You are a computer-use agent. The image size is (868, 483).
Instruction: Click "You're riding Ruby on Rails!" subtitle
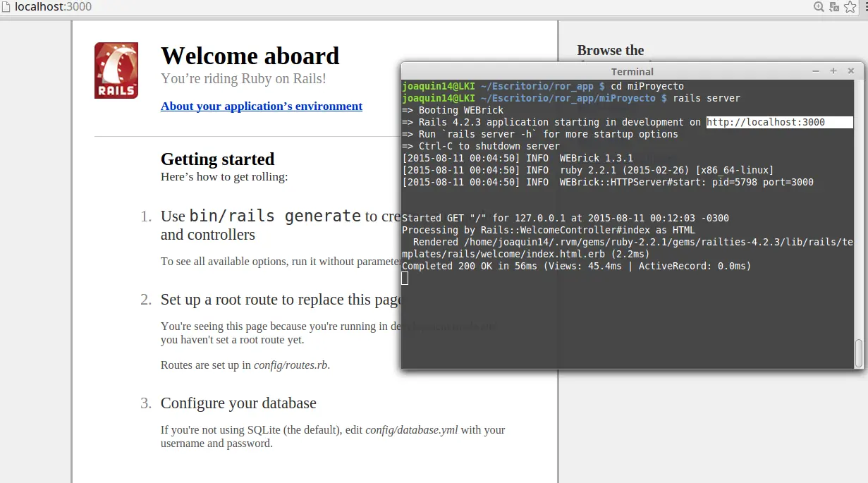243,79
